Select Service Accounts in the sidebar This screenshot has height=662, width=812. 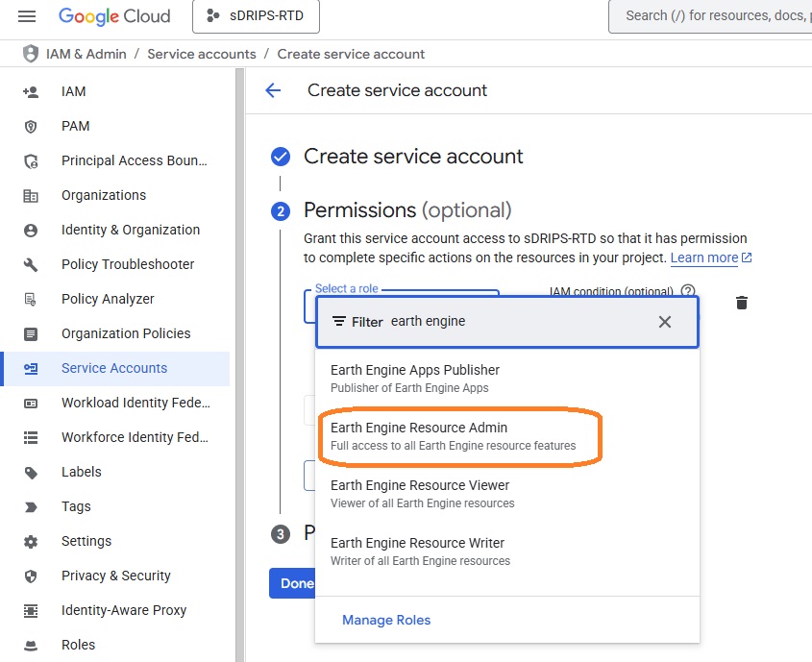(x=114, y=368)
